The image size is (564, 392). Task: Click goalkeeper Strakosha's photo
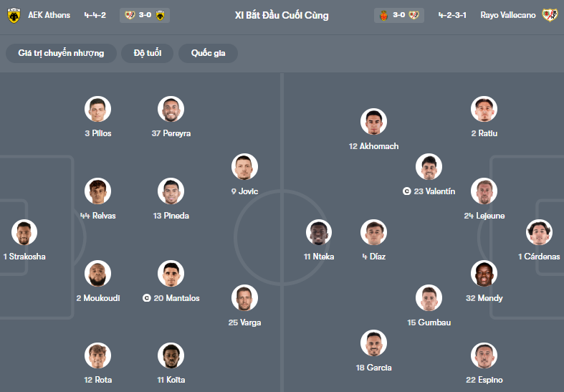(x=24, y=233)
